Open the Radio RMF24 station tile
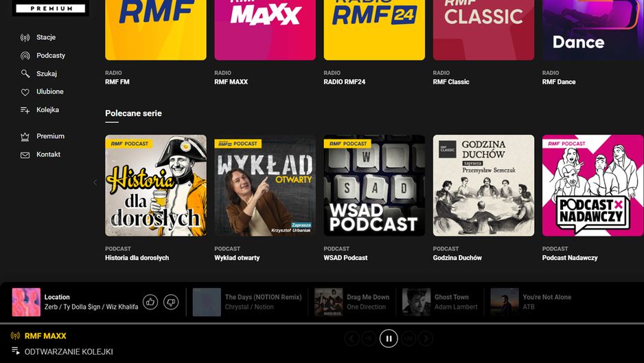 374,30
